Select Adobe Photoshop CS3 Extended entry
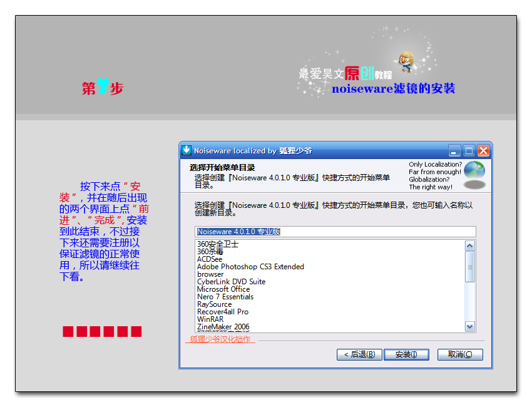This screenshot has width=532, height=407. click(250, 267)
